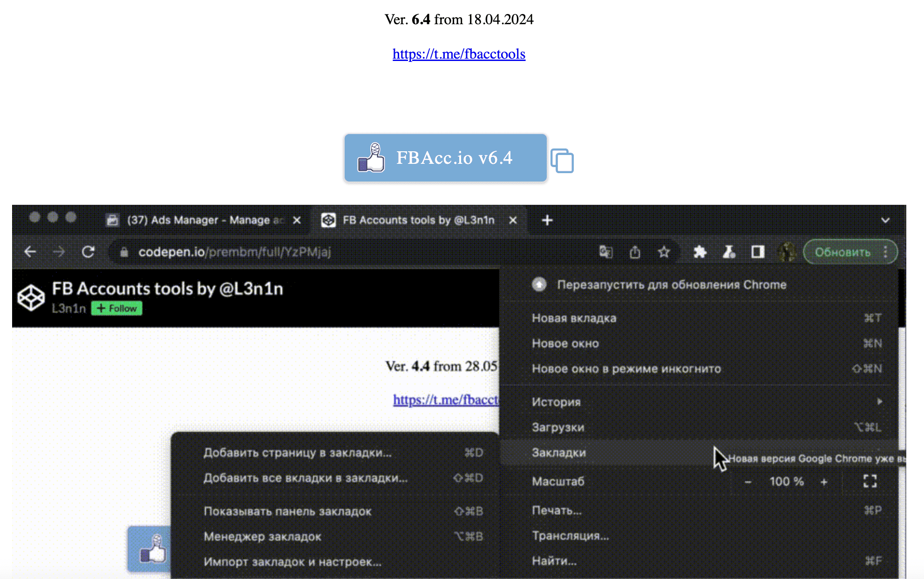Click the thumbs-up icon in the FBAcc.io button
Screen dimensions: 924x579
pyautogui.click(x=371, y=158)
